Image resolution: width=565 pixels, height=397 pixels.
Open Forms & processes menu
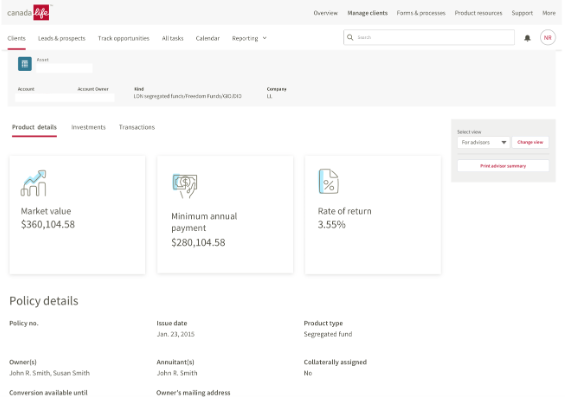(x=421, y=13)
